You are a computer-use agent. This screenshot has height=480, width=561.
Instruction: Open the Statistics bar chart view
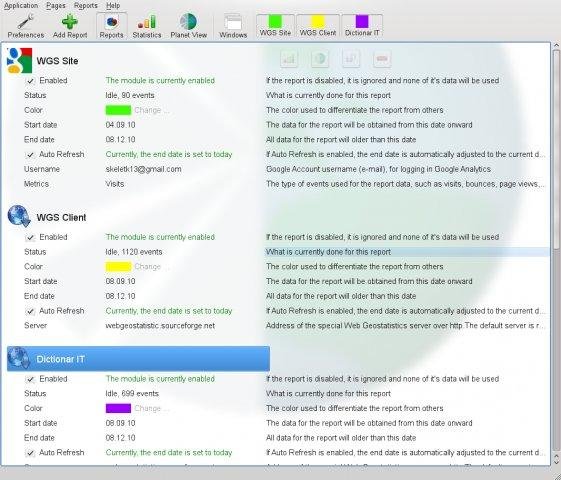(x=147, y=26)
